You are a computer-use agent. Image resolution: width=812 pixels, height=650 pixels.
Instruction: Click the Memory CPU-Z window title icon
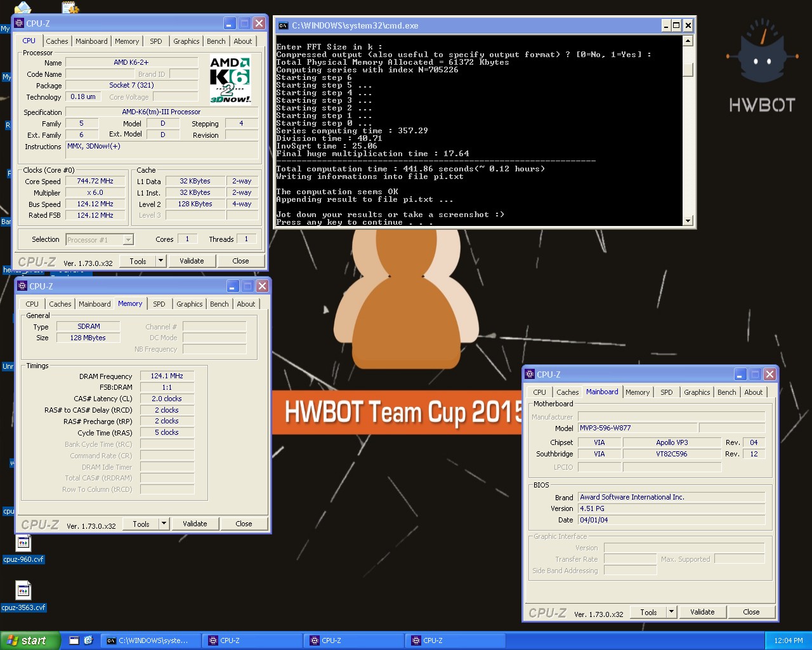pos(22,286)
